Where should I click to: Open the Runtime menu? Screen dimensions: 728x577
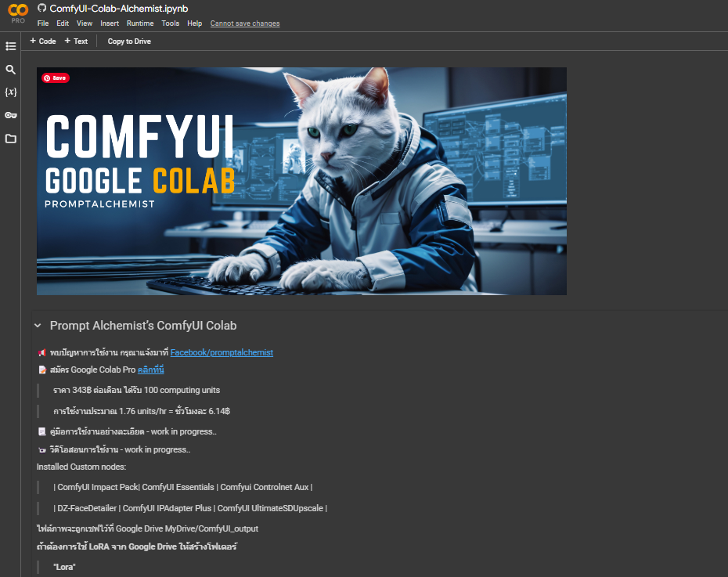(140, 23)
